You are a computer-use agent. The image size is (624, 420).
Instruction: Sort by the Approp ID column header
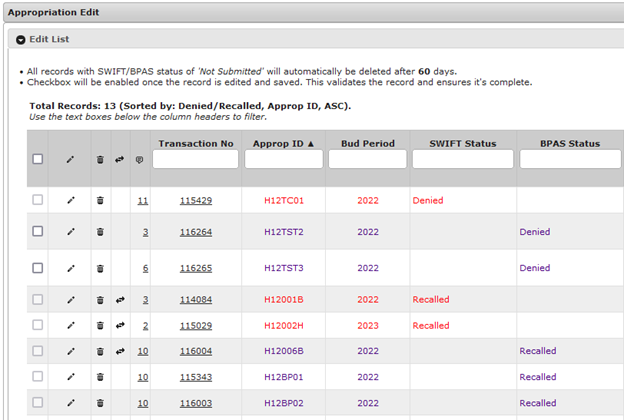tap(283, 144)
